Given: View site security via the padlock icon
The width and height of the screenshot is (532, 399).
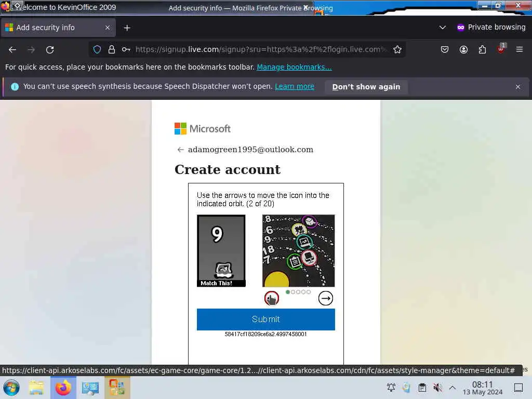Looking at the screenshot, I should coord(111,49).
